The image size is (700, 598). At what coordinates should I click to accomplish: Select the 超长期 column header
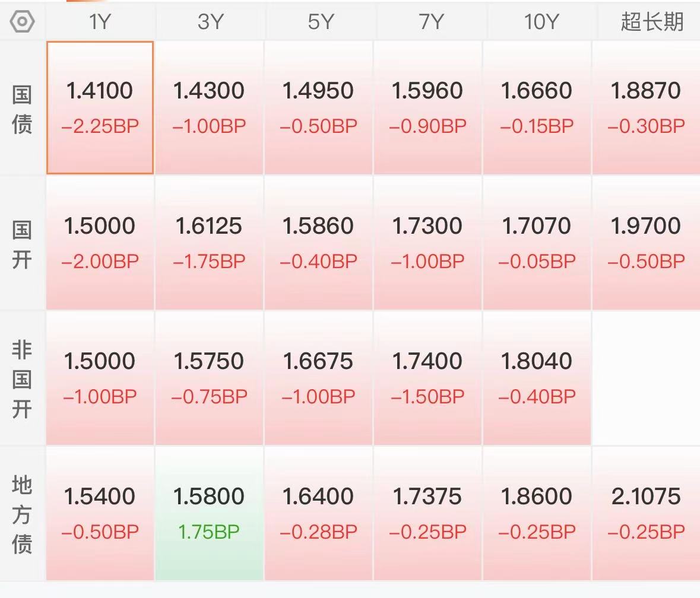tap(651, 21)
